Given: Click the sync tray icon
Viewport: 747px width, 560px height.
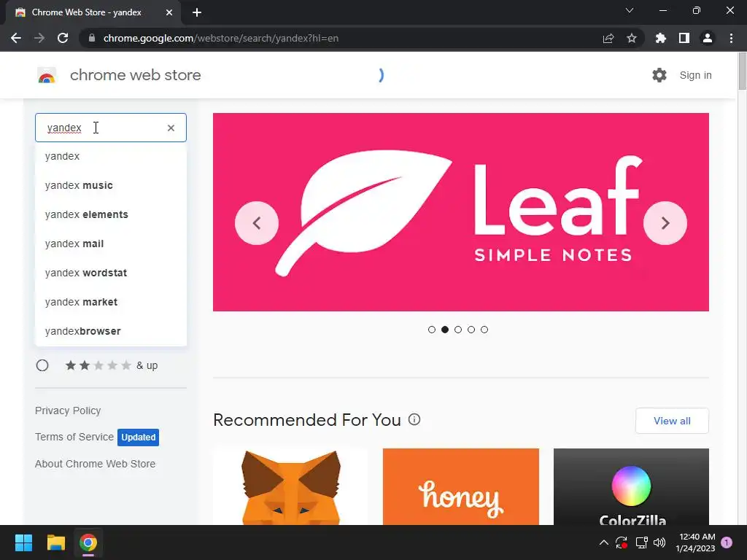Looking at the screenshot, I should 622,542.
